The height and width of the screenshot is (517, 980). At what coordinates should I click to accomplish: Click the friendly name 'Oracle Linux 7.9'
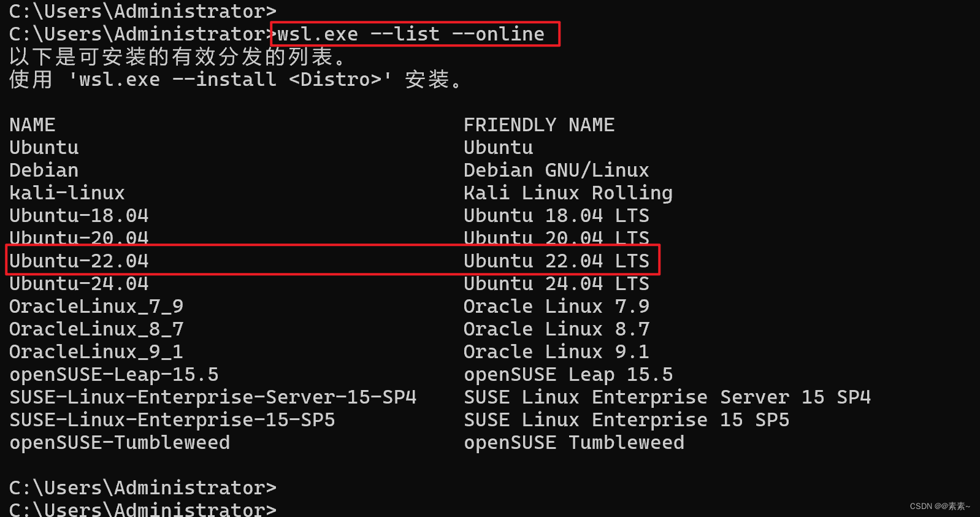coord(556,306)
